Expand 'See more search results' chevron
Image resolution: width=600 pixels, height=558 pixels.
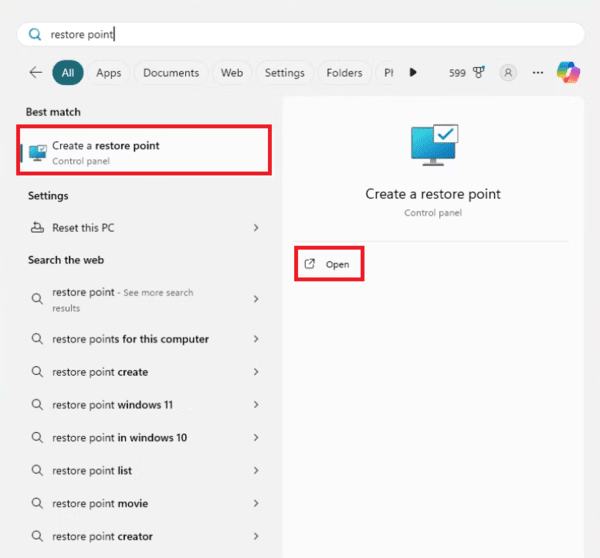point(256,299)
